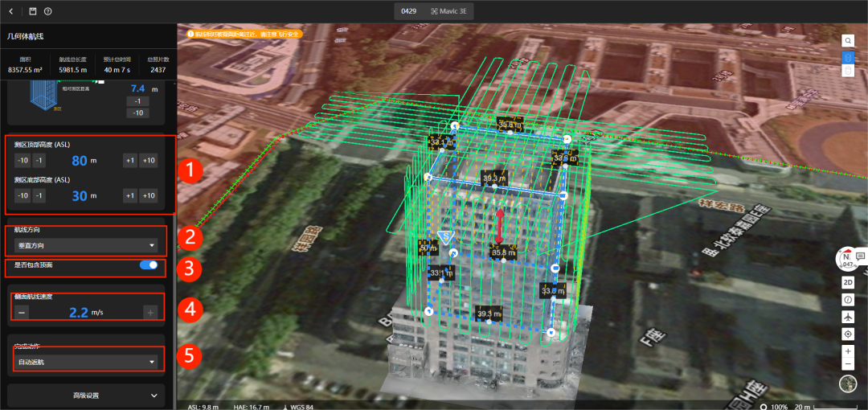Click the red vertical arrow handle on building
Screen dimensions: 868x410
499,225
